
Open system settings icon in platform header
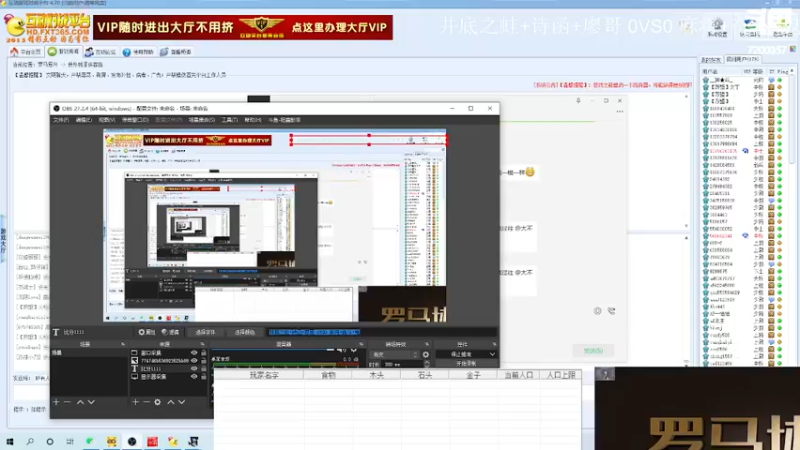(x=717, y=28)
